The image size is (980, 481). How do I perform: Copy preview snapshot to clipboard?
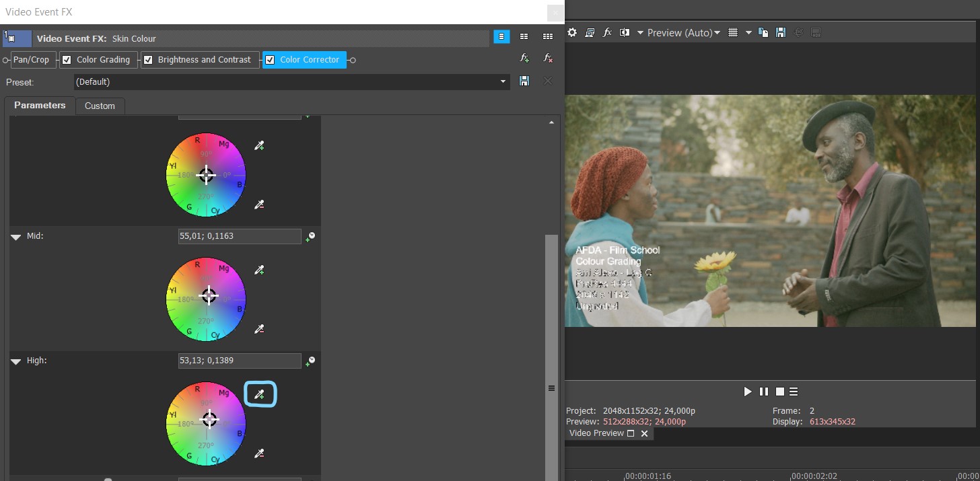click(x=763, y=32)
